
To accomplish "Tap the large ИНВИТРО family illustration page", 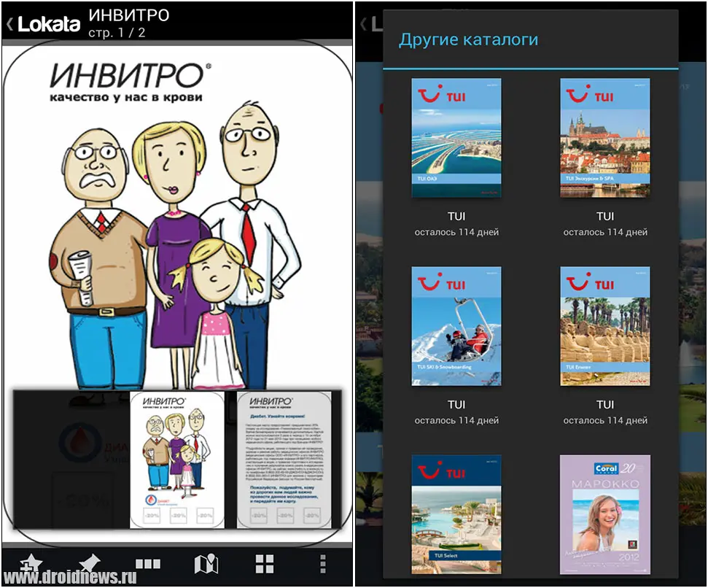I will (x=177, y=217).
